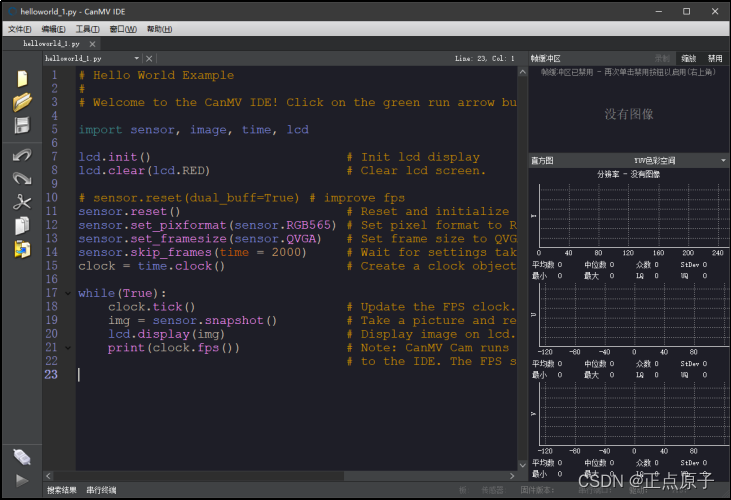
Task: Undo the last edit
Action: point(22,155)
